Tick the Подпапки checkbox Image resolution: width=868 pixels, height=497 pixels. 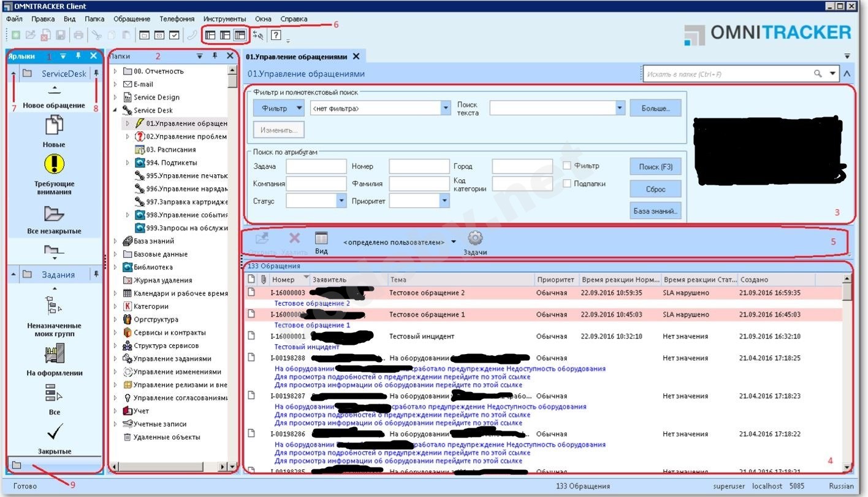click(567, 183)
